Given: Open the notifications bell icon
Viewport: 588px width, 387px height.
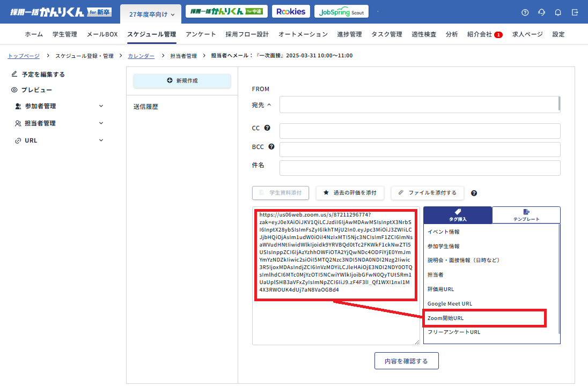Looking at the screenshot, I should (x=558, y=12).
